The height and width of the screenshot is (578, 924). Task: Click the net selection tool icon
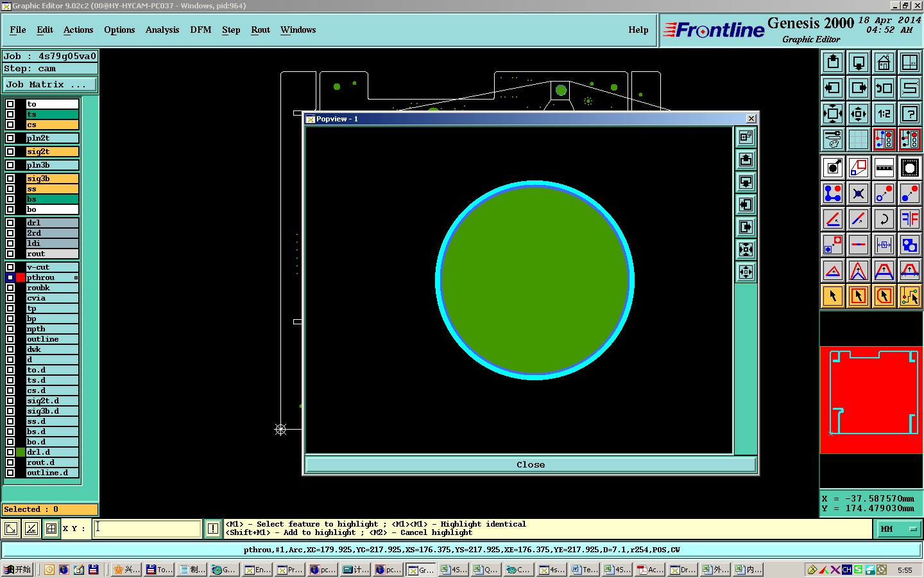(909, 296)
